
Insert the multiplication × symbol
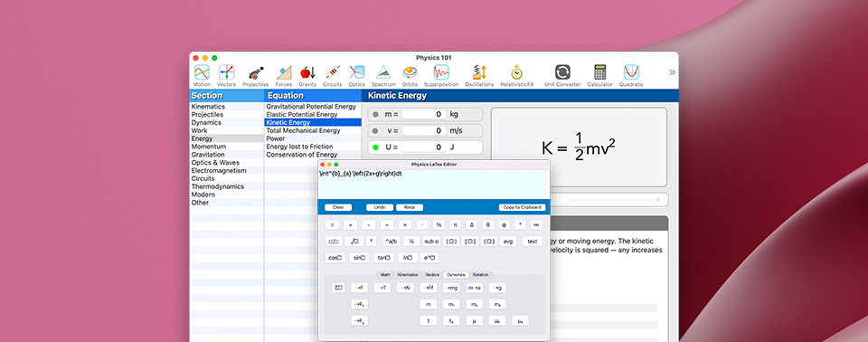(405, 225)
